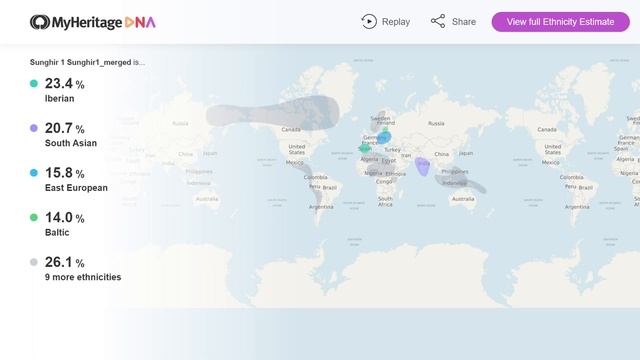The width and height of the screenshot is (640, 360).
Task: Select the Baltic green color dot
Action: (34, 217)
